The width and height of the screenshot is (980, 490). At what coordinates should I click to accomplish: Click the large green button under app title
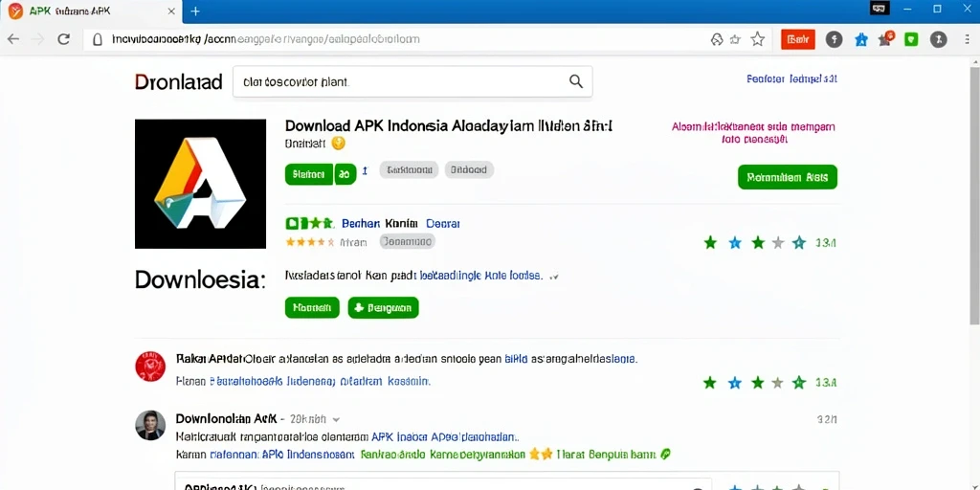click(x=309, y=174)
